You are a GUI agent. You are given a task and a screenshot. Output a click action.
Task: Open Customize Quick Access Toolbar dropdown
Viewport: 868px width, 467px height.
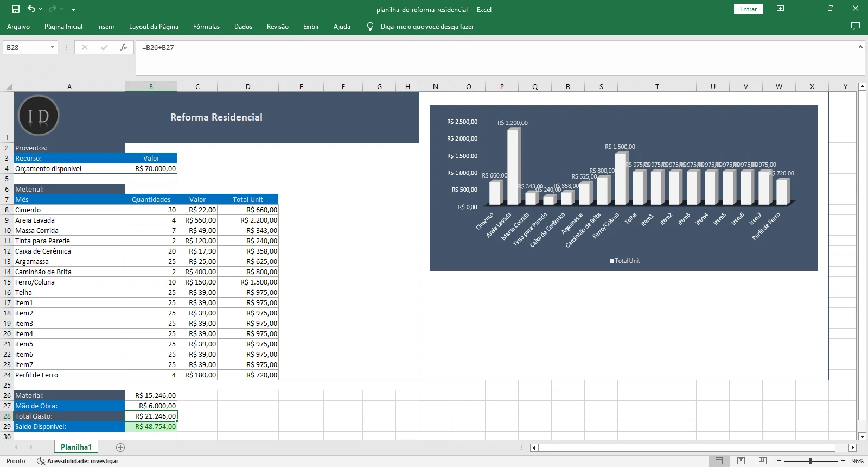(74, 9)
